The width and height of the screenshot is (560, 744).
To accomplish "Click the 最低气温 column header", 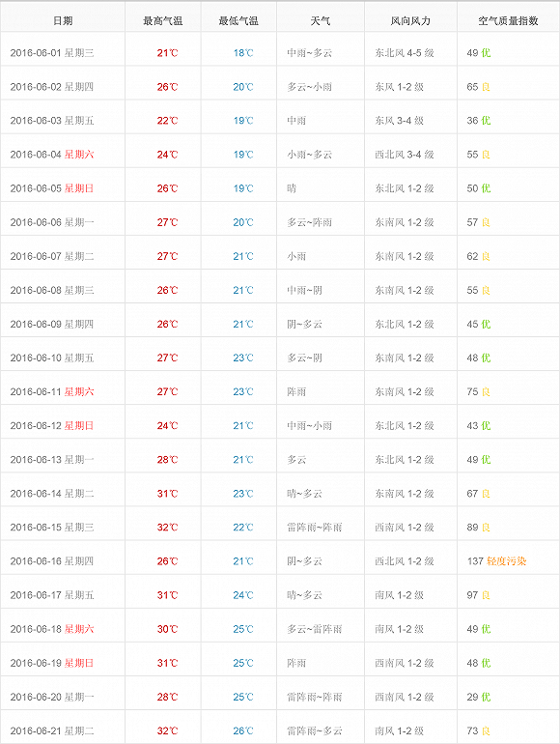I will click(238, 21).
